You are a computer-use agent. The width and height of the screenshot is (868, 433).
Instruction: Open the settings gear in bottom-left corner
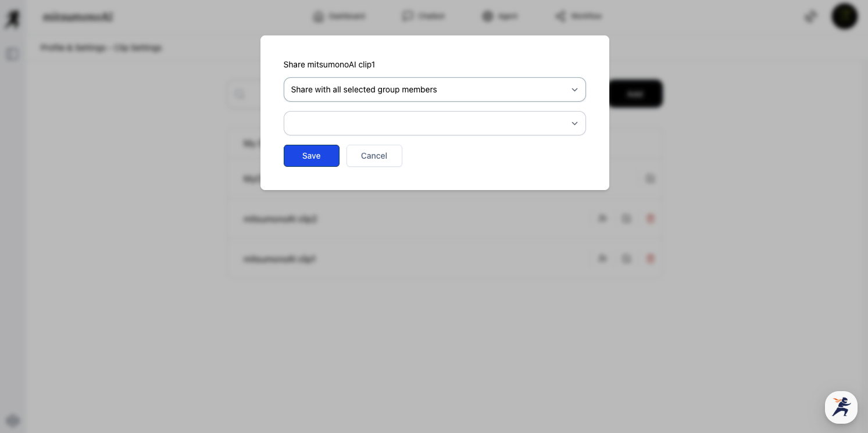tap(13, 421)
